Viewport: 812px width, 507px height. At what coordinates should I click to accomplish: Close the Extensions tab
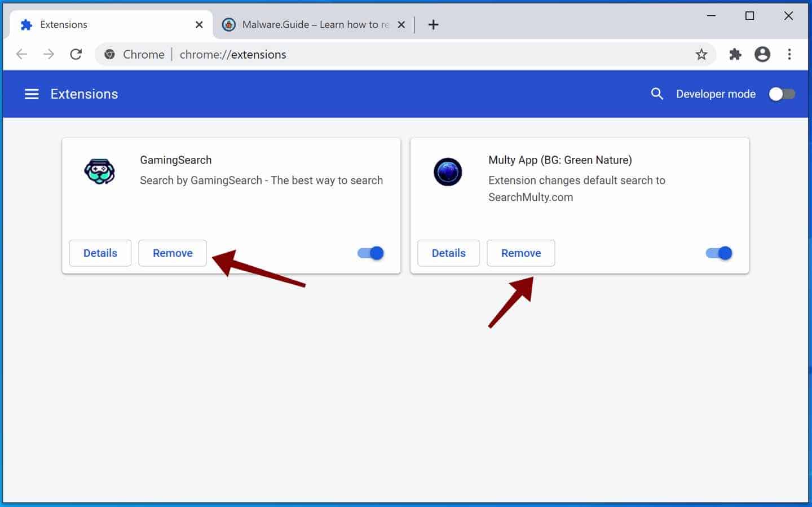[199, 25]
